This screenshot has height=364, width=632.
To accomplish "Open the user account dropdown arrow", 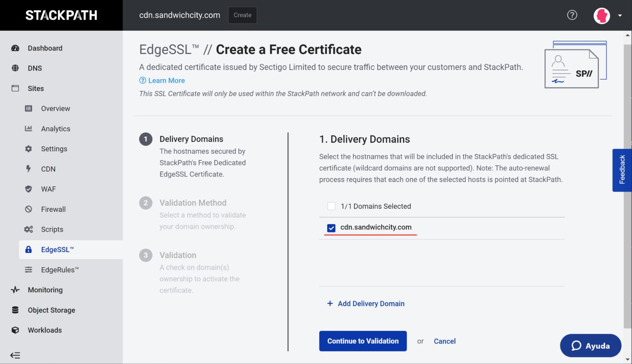I will [620, 16].
